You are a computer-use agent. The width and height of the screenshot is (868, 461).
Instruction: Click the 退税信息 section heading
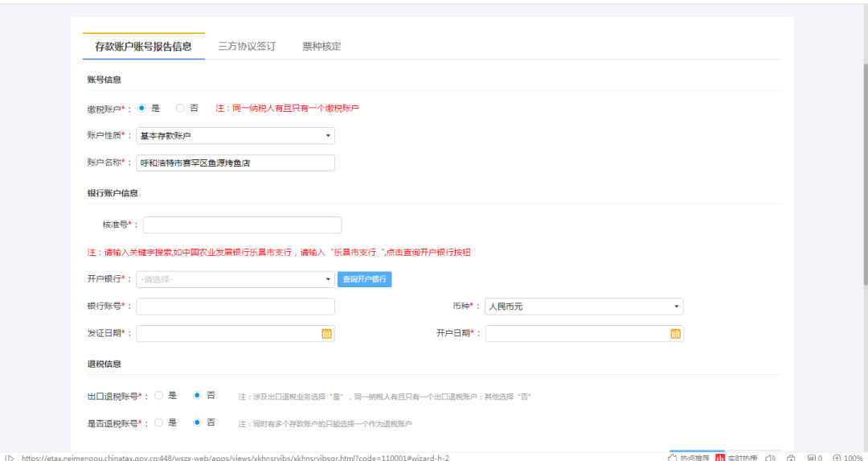coord(104,364)
